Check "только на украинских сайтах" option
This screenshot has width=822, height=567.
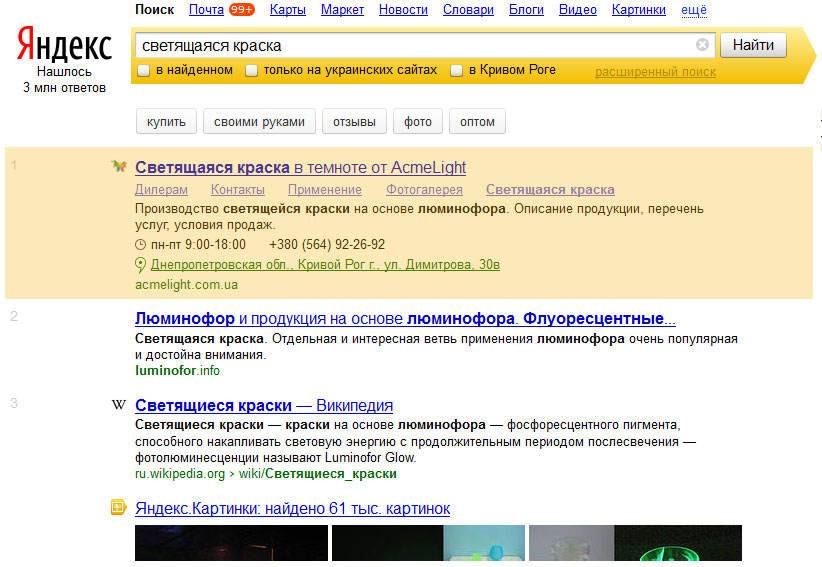[252, 70]
